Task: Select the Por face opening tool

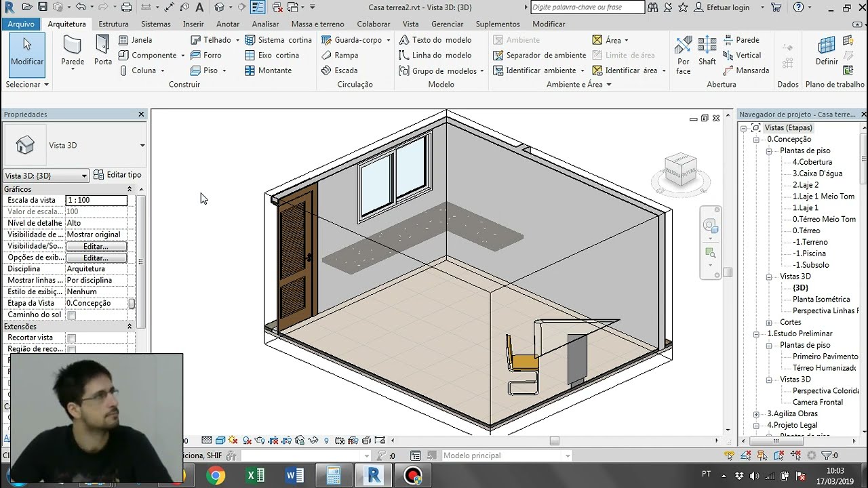Action: [684, 54]
